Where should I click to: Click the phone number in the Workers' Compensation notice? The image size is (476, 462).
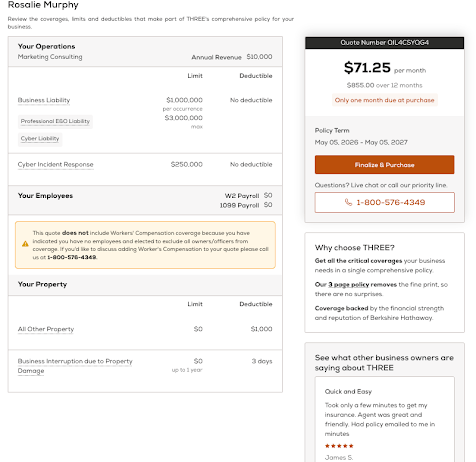coord(72,257)
